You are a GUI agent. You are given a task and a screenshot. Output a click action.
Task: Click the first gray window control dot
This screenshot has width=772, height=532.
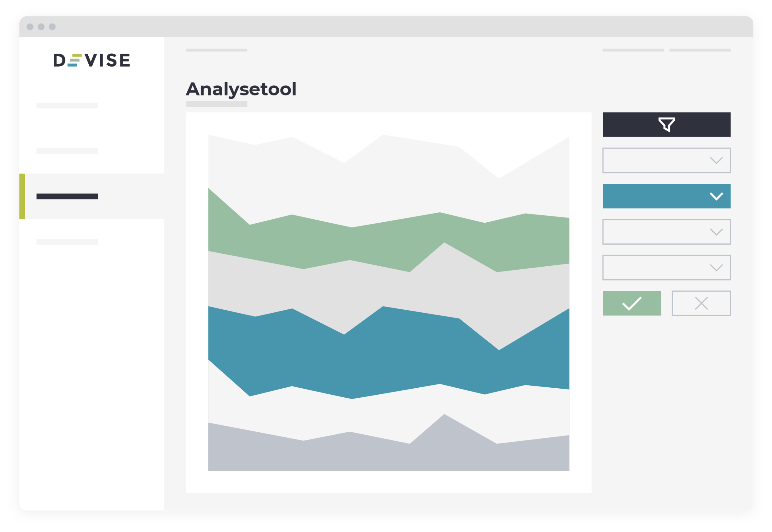30,27
